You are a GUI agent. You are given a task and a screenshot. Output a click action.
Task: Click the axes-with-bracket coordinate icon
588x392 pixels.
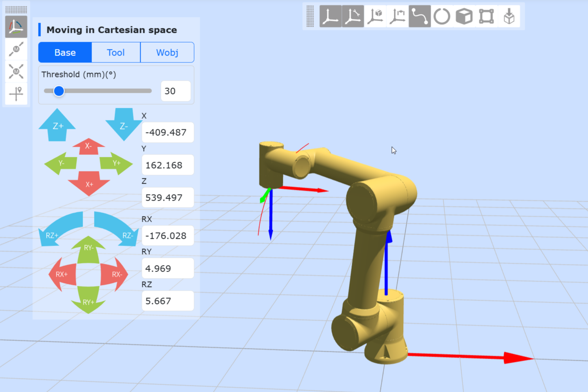click(397, 17)
